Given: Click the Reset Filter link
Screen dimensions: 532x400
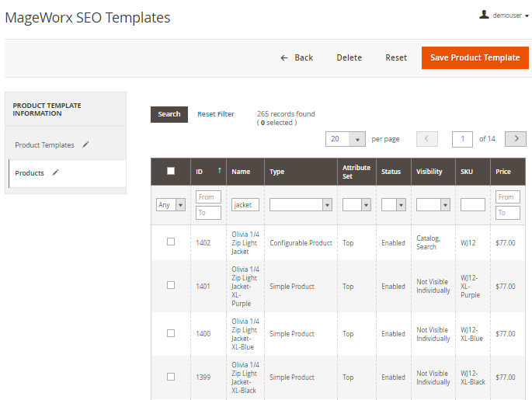Looking at the screenshot, I should (215, 114).
